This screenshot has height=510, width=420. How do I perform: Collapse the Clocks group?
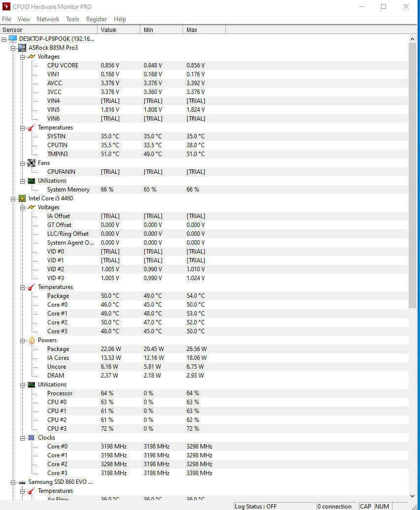(22, 439)
